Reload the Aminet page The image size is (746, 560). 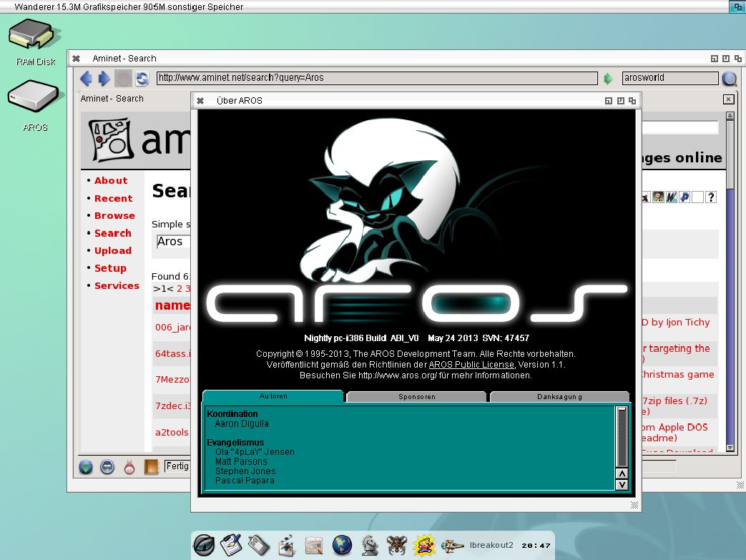point(142,79)
